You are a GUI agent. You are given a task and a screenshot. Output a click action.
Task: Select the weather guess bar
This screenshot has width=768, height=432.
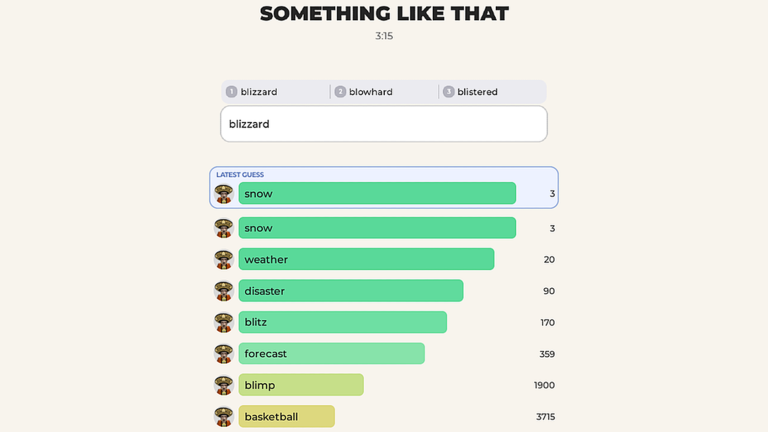click(x=366, y=259)
